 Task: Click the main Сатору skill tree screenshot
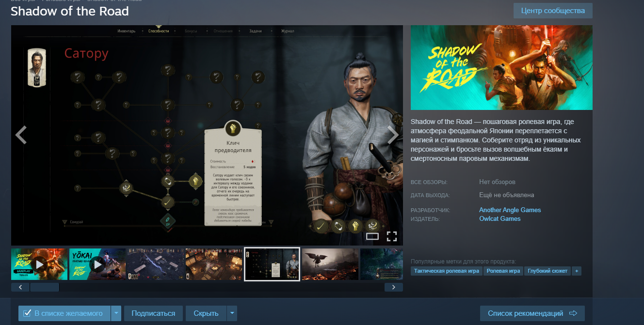pos(207,135)
